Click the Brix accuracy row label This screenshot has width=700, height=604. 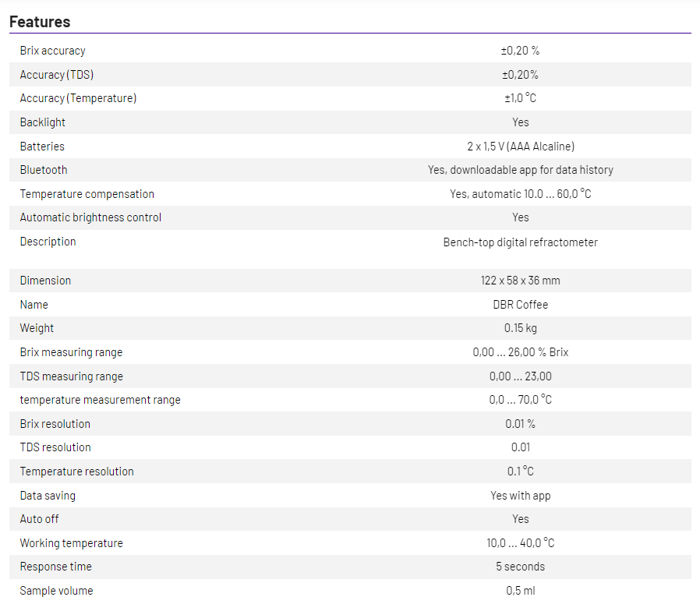click(52, 51)
